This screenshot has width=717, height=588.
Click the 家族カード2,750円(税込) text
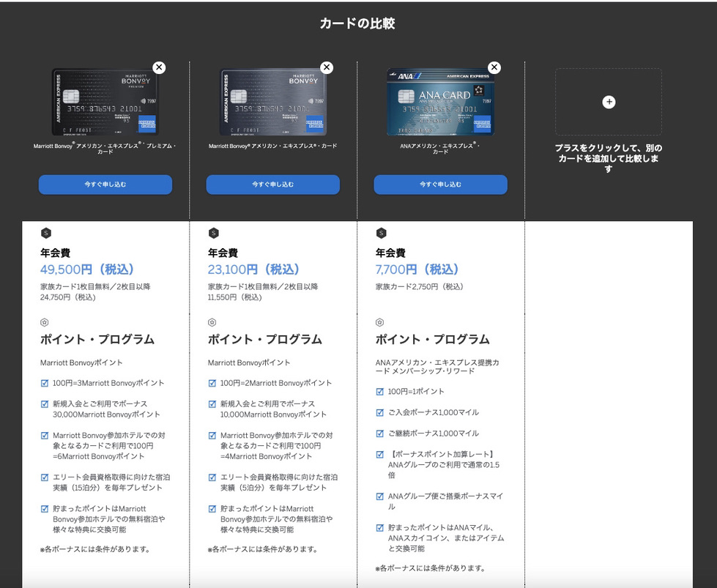click(420, 287)
